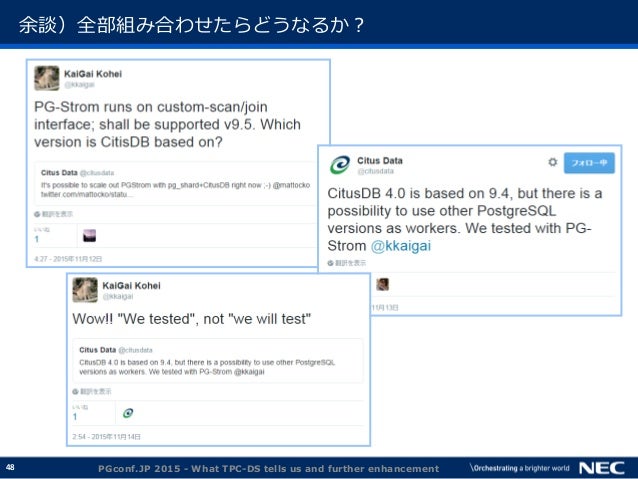Click translation link in bottom tweet
The height and width of the screenshot is (479, 638).
coord(92,392)
